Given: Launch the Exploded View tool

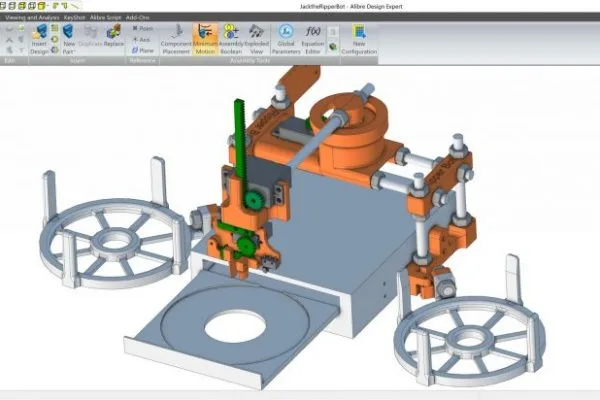Looking at the screenshot, I should 256,40.
